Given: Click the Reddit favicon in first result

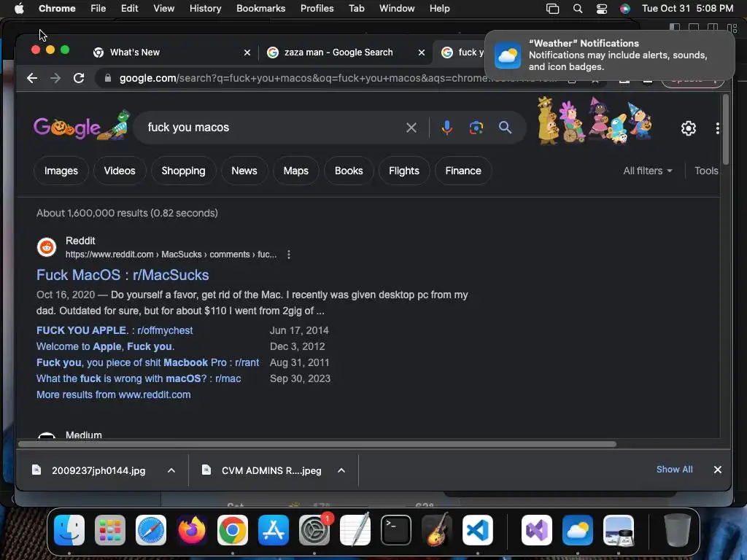Looking at the screenshot, I should point(47,247).
